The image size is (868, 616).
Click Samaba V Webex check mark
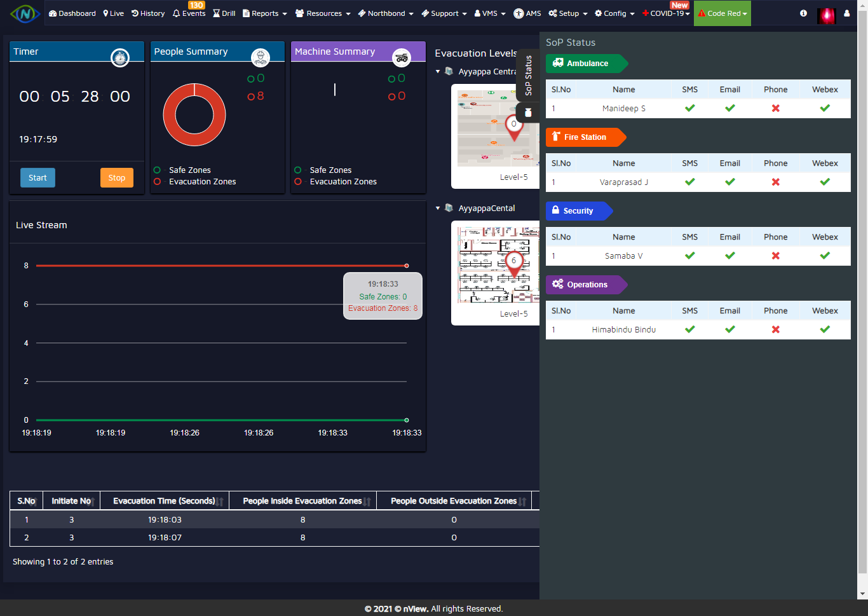point(825,256)
